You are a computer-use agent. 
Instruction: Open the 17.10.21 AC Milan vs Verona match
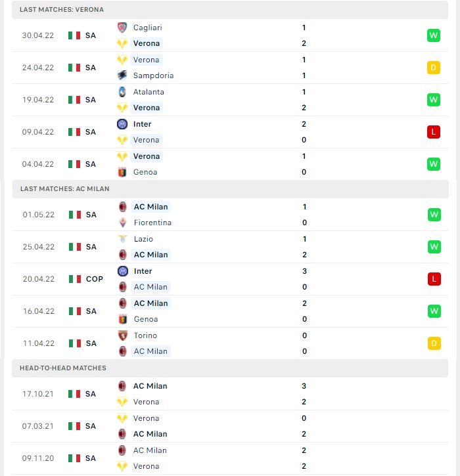[x=230, y=394]
